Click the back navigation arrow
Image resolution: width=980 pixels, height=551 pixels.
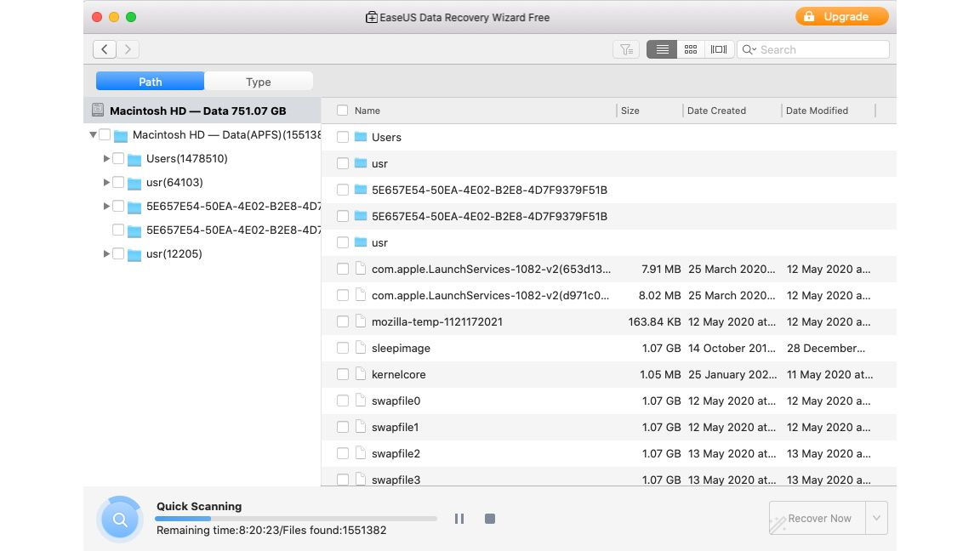pos(104,49)
